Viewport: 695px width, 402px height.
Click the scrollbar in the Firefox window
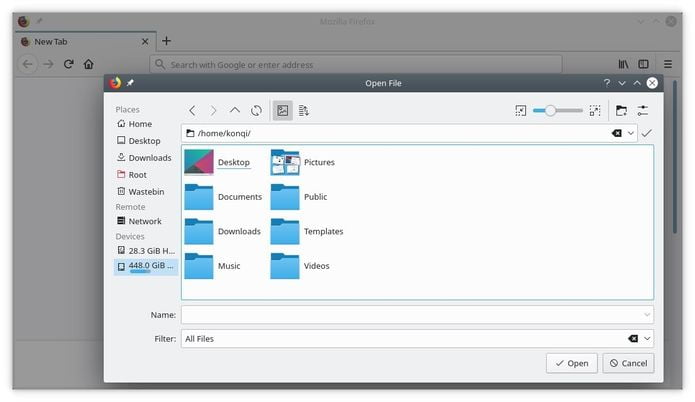tap(675, 157)
